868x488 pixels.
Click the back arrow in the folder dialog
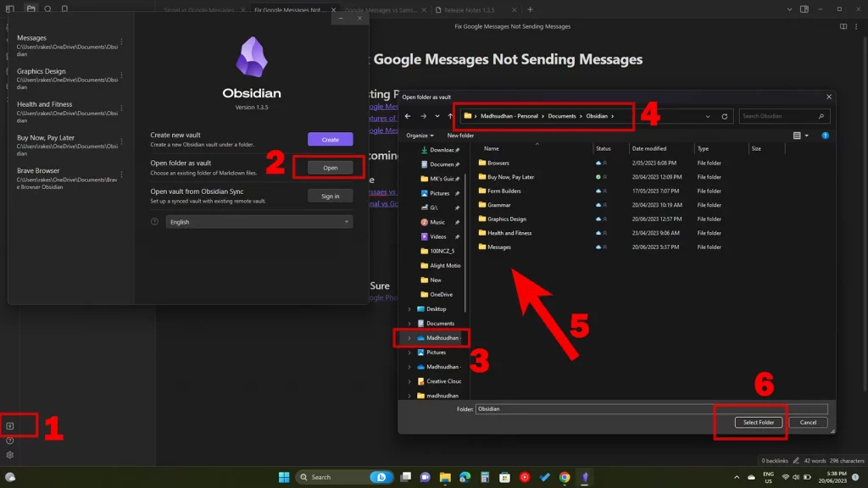(x=409, y=116)
